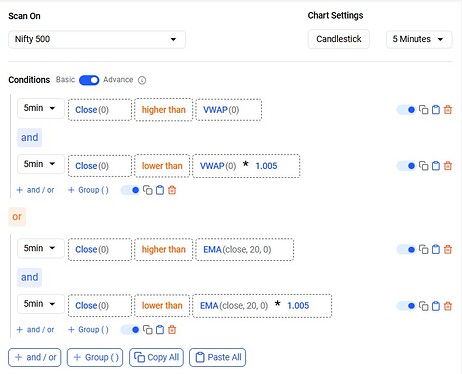Copy the first condition group (VWAP group)
Screen dimensions: 462x374
click(148, 190)
